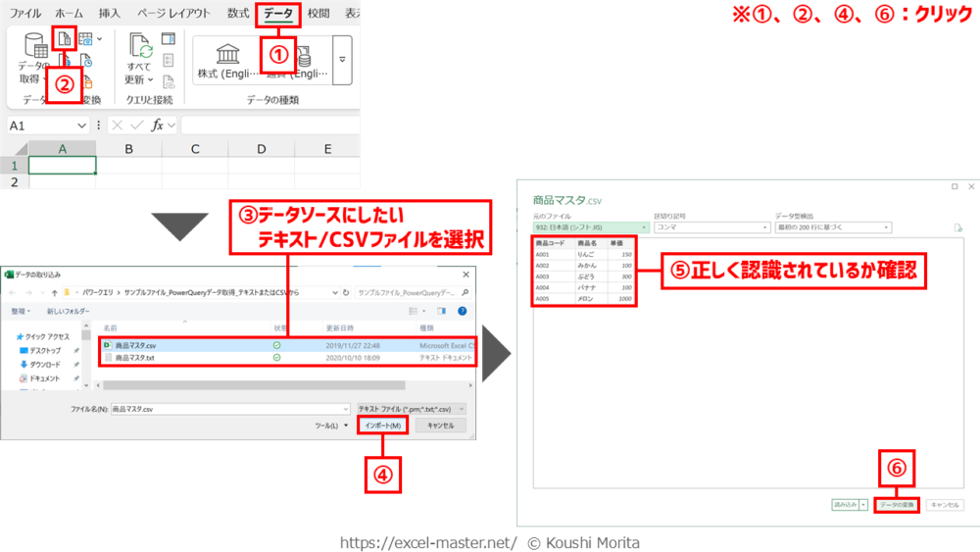Select the 株式 (Stocks) data type icon
980x552 pixels.
click(227, 55)
